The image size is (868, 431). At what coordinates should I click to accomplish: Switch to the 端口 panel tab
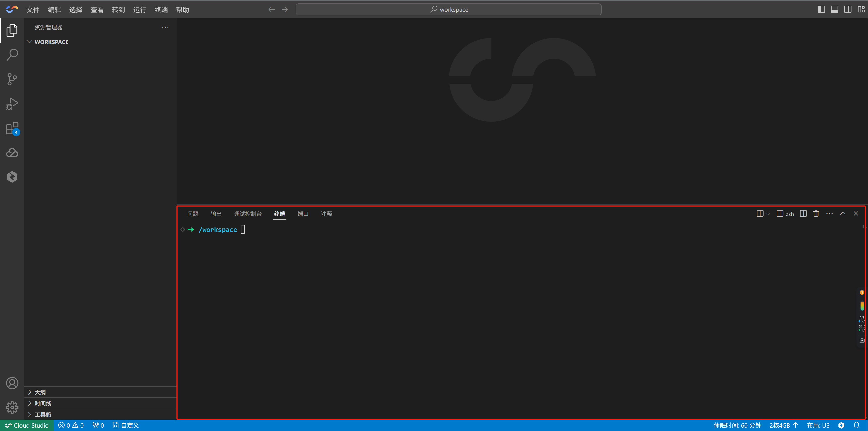point(303,214)
